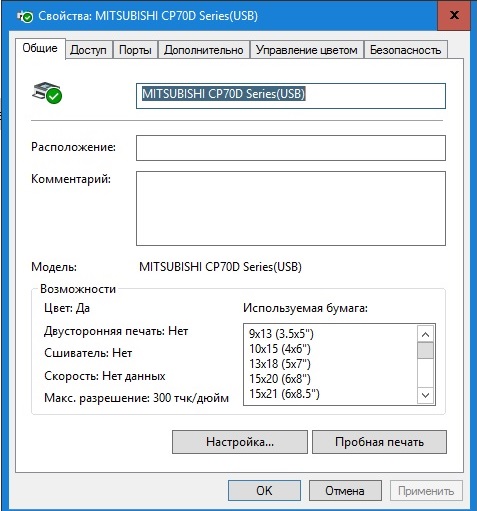This screenshot has height=511, width=477.
Task: Click into the Расположение field
Action: [291, 148]
